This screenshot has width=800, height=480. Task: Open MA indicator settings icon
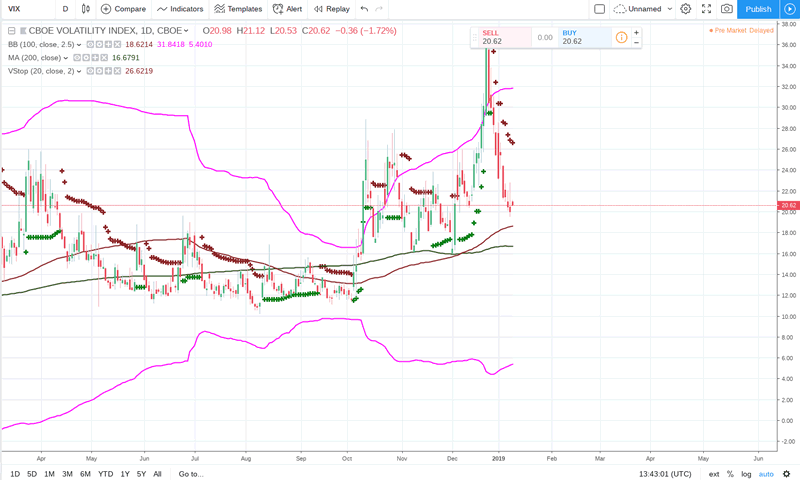86,58
